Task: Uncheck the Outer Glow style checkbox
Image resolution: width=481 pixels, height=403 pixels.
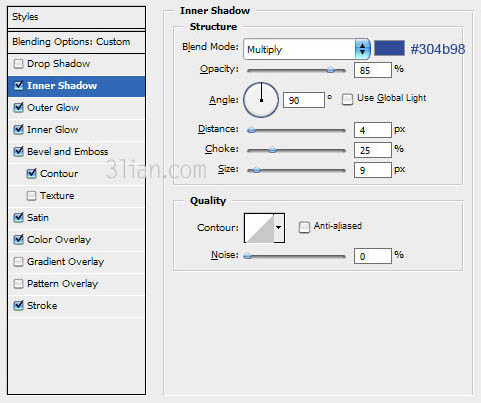Action: (x=18, y=108)
